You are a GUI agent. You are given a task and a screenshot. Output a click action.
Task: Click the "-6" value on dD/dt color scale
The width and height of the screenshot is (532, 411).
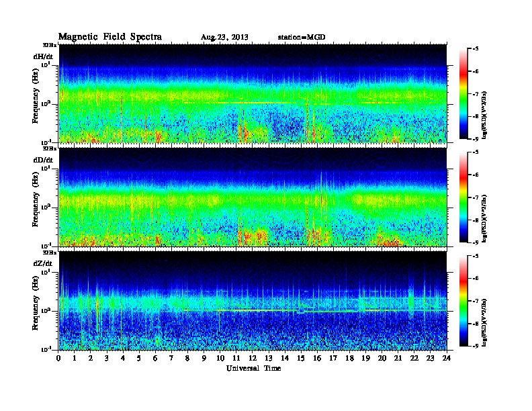(x=476, y=175)
